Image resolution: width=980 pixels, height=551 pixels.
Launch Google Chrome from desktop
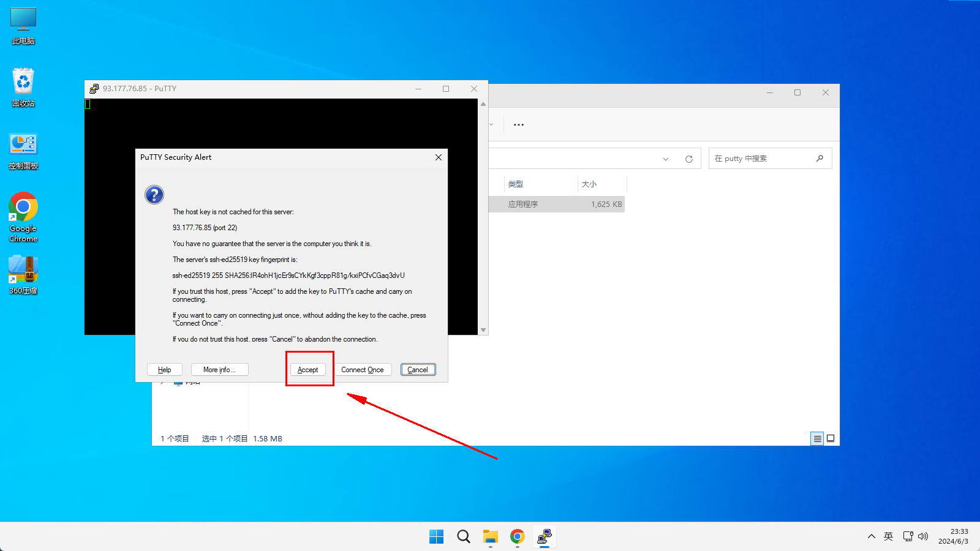click(23, 217)
